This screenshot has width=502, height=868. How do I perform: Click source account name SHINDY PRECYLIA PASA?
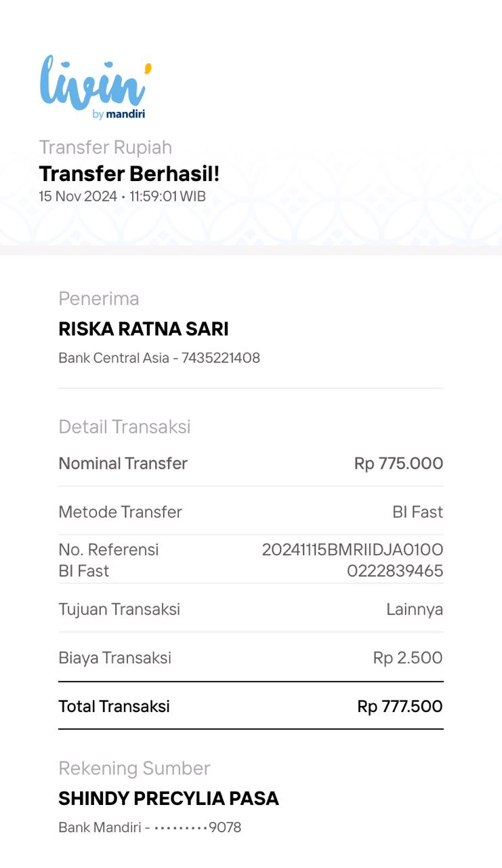[x=169, y=798]
